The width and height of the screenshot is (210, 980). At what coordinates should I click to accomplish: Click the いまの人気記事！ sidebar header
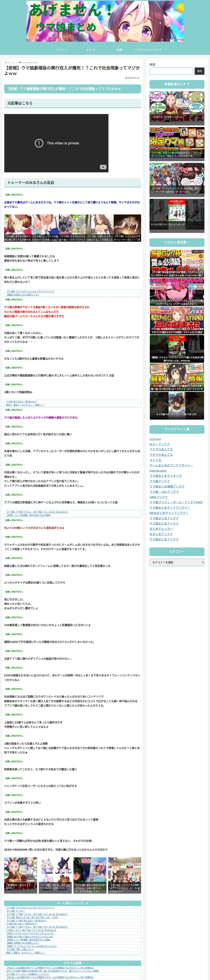point(177,242)
